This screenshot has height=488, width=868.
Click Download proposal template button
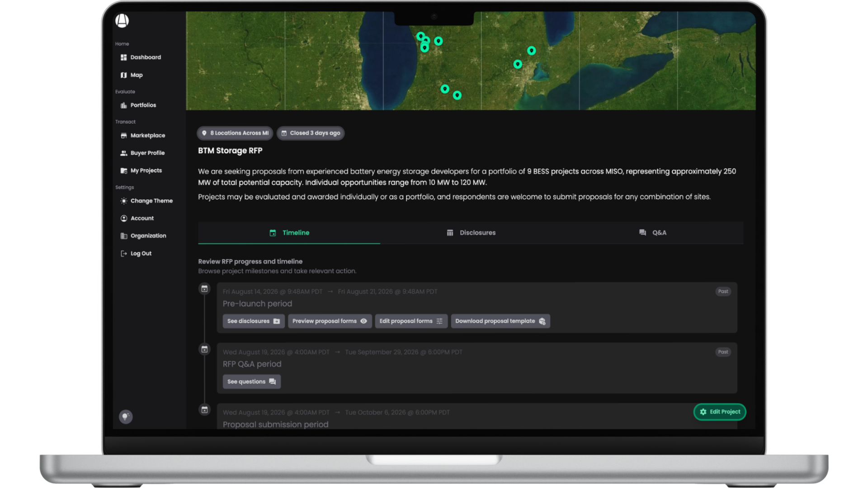500,321
